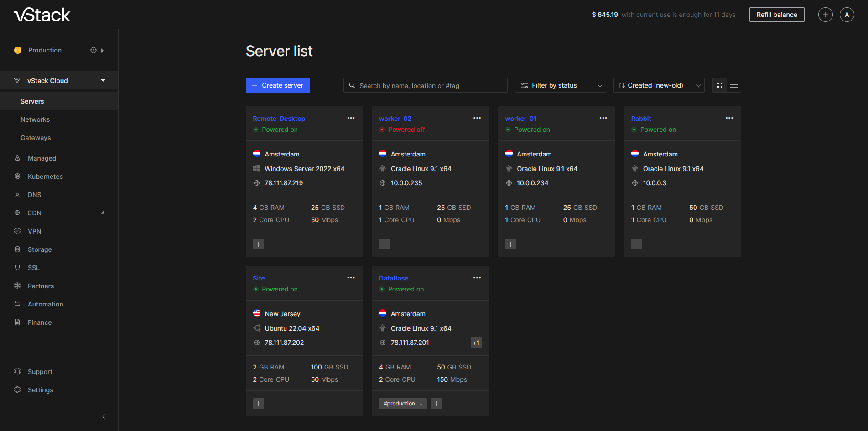Open the Site server link
Viewport: 868px width, 431px height.
[x=259, y=278]
